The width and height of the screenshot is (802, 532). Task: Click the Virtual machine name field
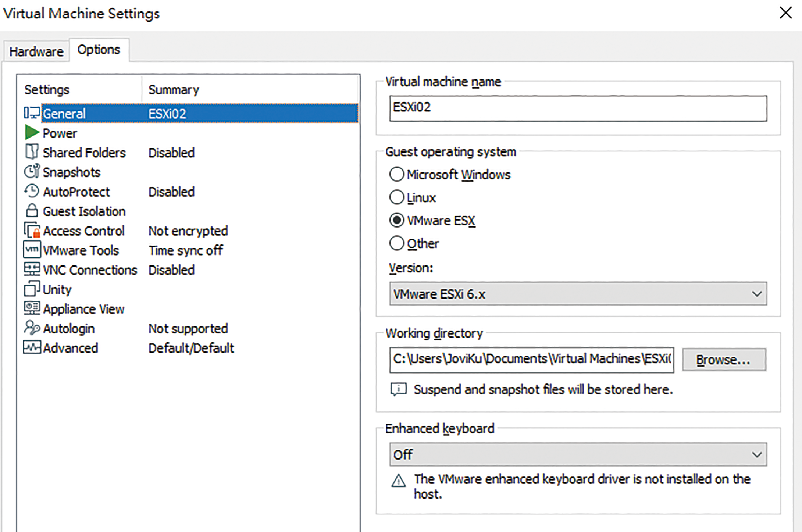578,108
